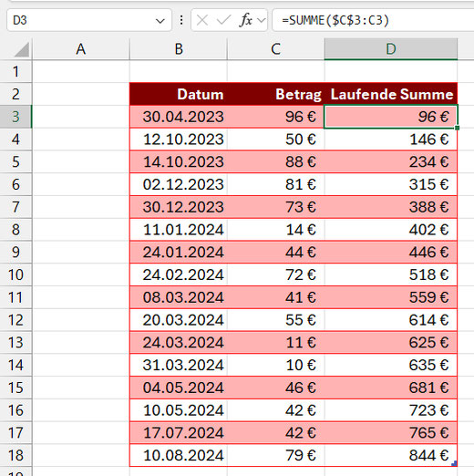Select the running sum cell 234 €

point(391,161)
